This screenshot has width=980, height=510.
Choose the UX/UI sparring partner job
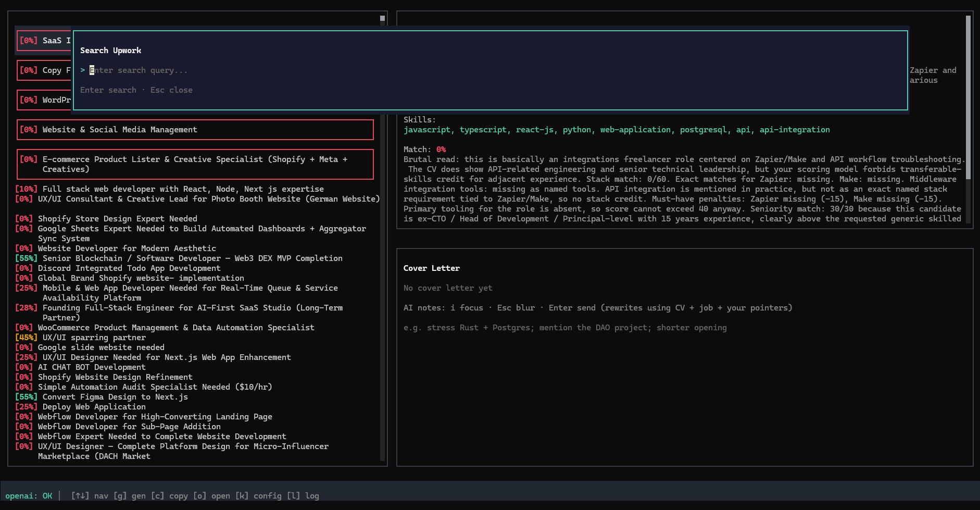94,338
